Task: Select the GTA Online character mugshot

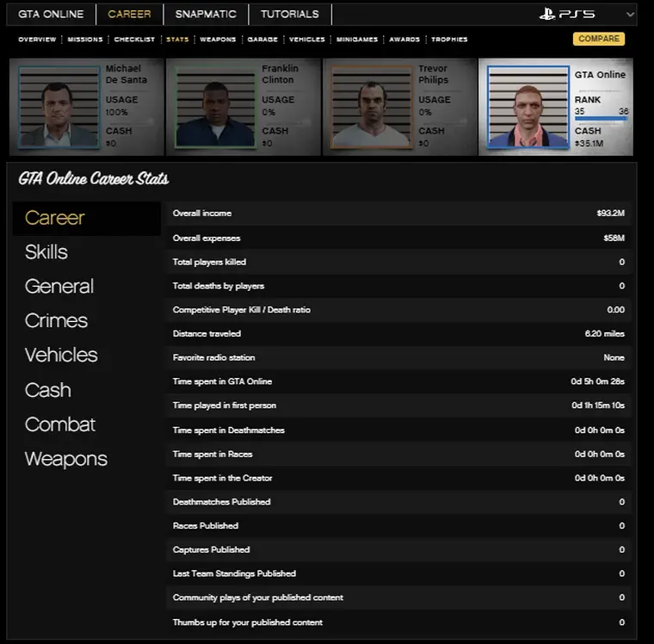Action: pyautogui.click(x=528, y=107)
